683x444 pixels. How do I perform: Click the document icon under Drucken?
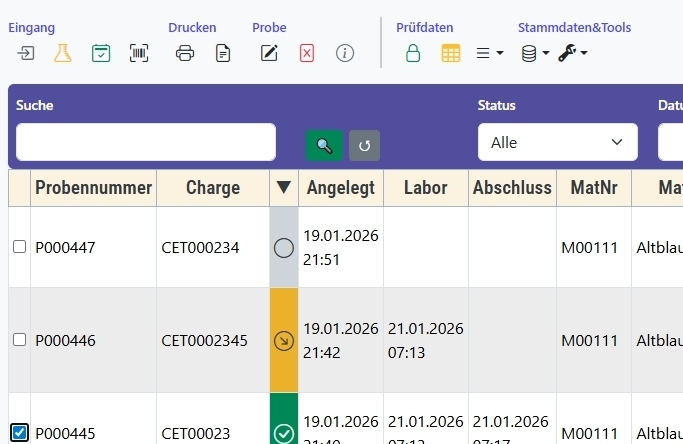point(223,53)
